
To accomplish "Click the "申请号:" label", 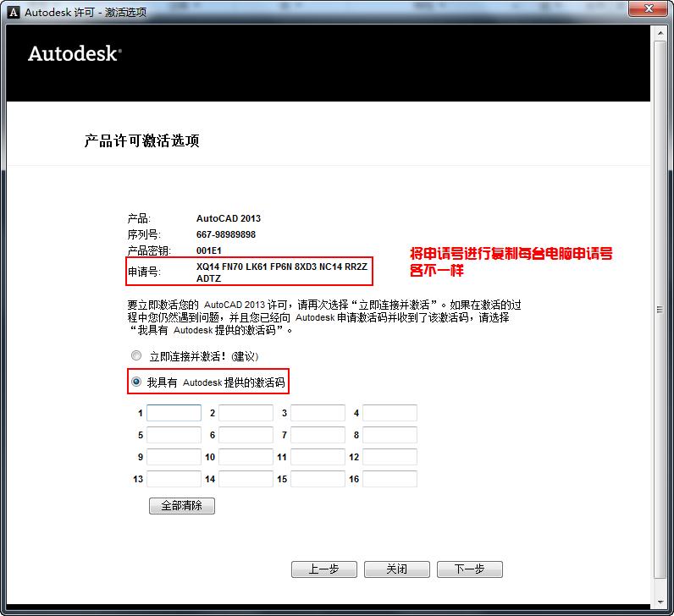I will click(144, 272).
